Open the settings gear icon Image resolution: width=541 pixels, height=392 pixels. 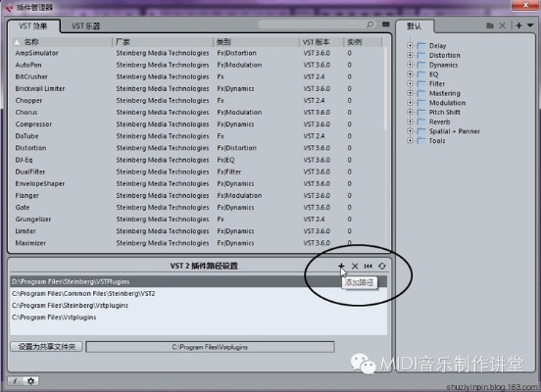coord(30,381)
